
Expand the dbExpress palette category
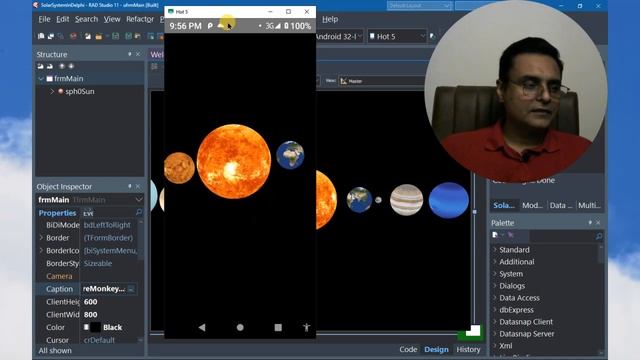tap(495, 310)
